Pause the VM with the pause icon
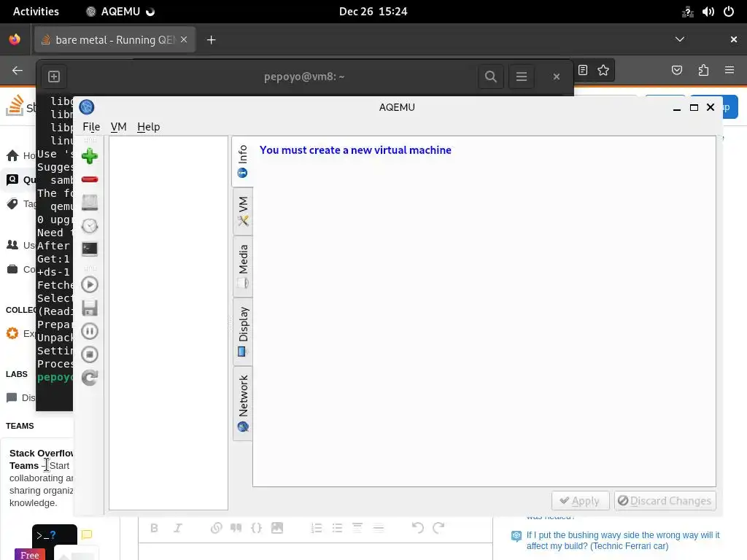The image size is (747, 560). tap(90, 331)
